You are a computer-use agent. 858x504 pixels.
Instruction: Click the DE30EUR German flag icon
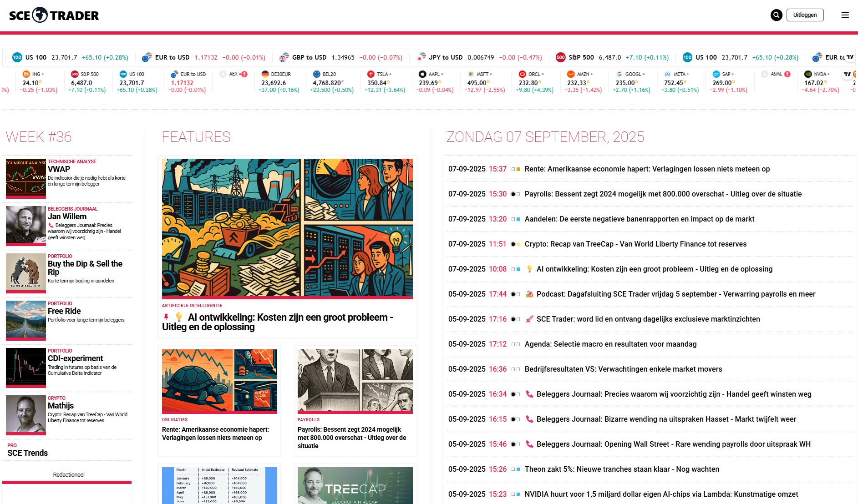click(265, 74)
